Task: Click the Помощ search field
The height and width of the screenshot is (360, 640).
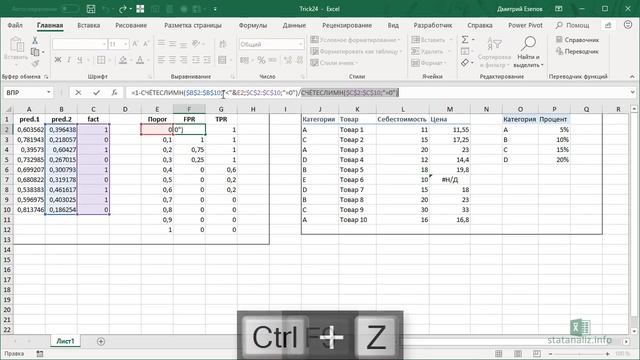Action: [x=572, y=25]
